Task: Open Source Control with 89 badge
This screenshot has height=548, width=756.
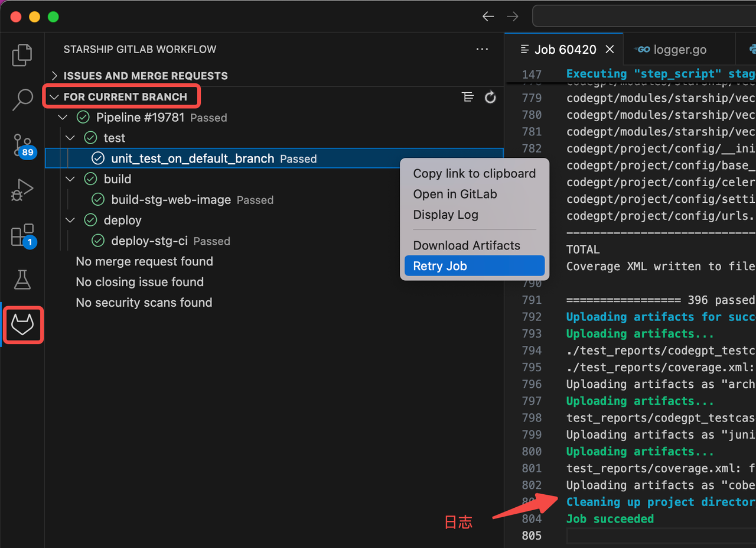Action: point(22,145)
